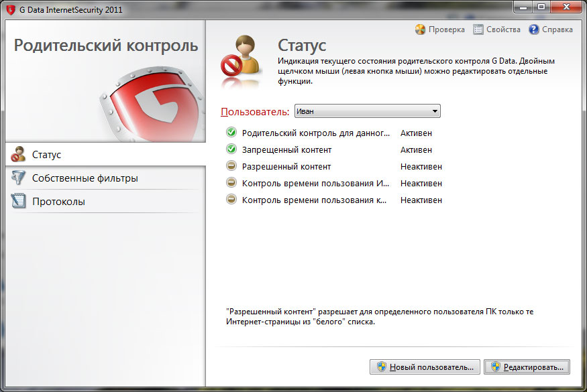Select Контроль времени пользования к... row

pos(334,200)
